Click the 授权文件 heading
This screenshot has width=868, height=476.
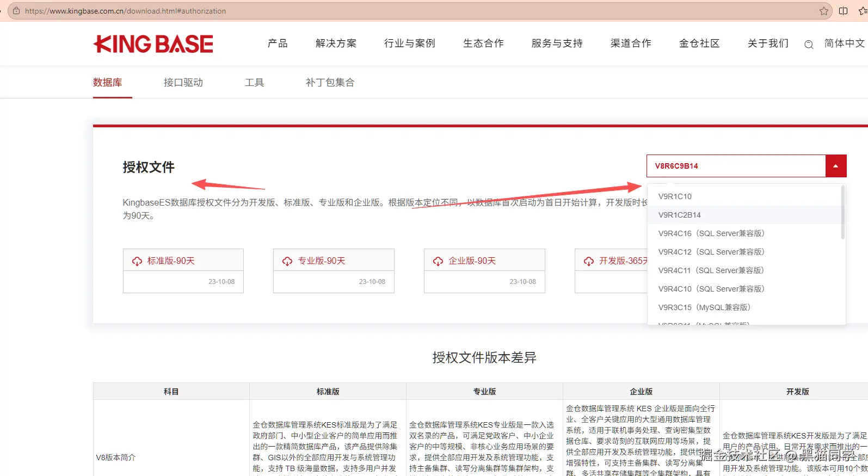coord(149,167)
